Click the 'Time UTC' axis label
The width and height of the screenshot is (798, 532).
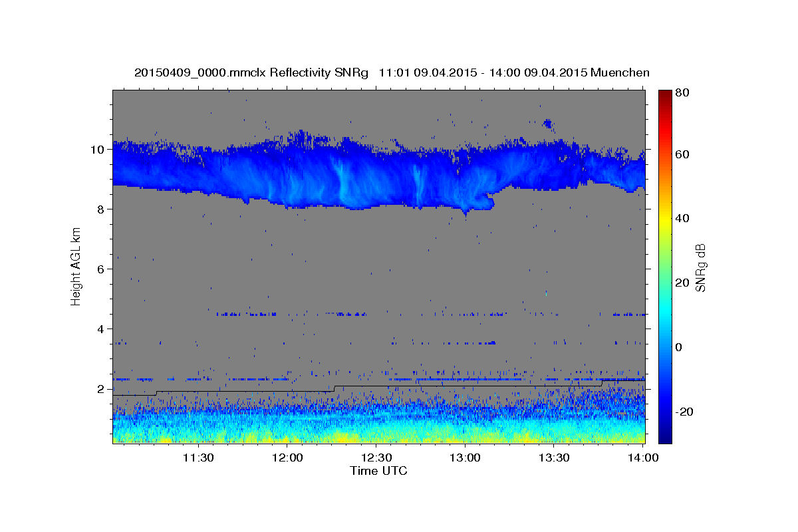pos(378,471)
